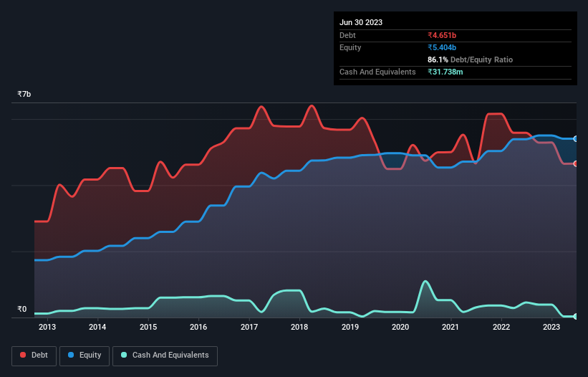Click the 2018 x-axis label
Viewport: 588px width, 377px height.
click(x=299, y=327)
